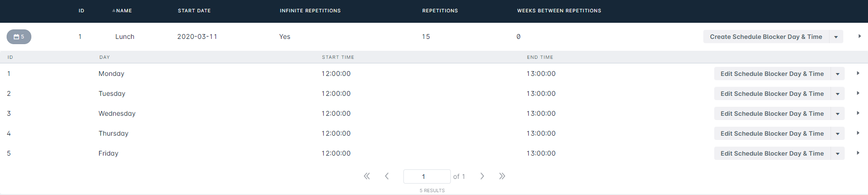The height and width of the screenshot is (195, 868).
Task: Expand dropdown beside Thursday's Edit button
Action: click(838, 133)
